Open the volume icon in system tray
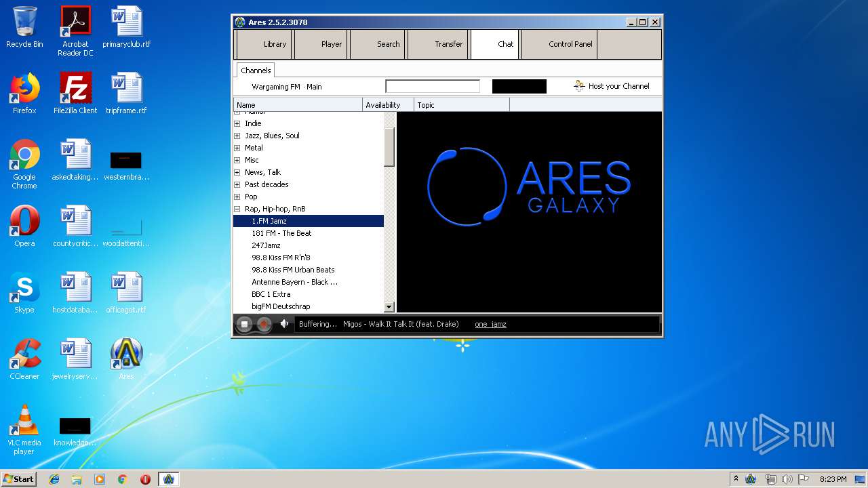The image size is (868, 488). point(787,479)
